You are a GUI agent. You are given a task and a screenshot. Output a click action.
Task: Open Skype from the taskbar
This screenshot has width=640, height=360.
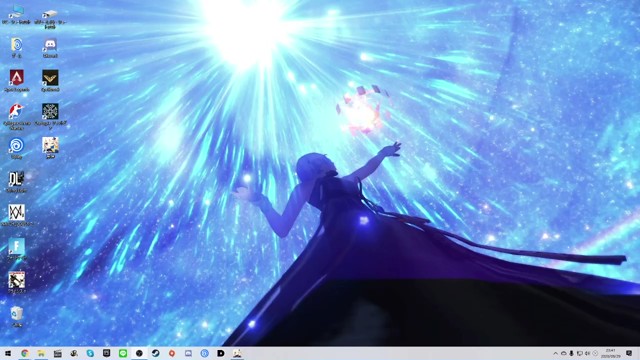pos(90,353)
